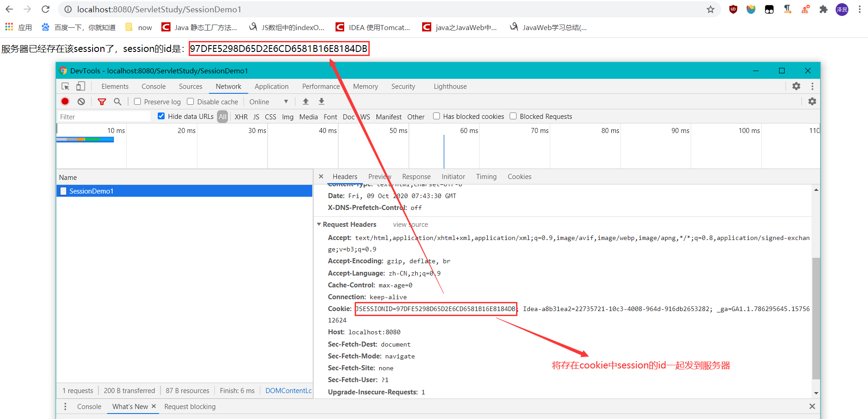Close the request details pane X
The image size is (868, 419).
point(321,176)
